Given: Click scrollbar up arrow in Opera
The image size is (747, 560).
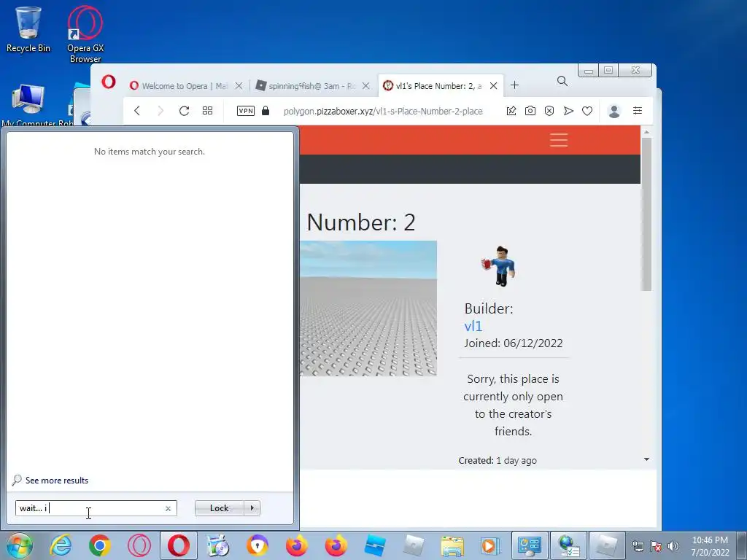Looking at the screenshot, I should [646, 132].
